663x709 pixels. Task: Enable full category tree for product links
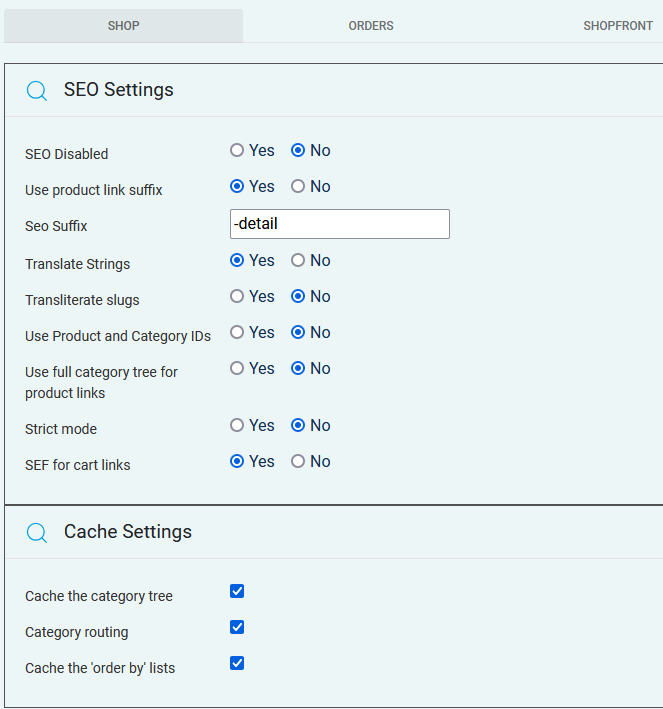tap(237, 369)
